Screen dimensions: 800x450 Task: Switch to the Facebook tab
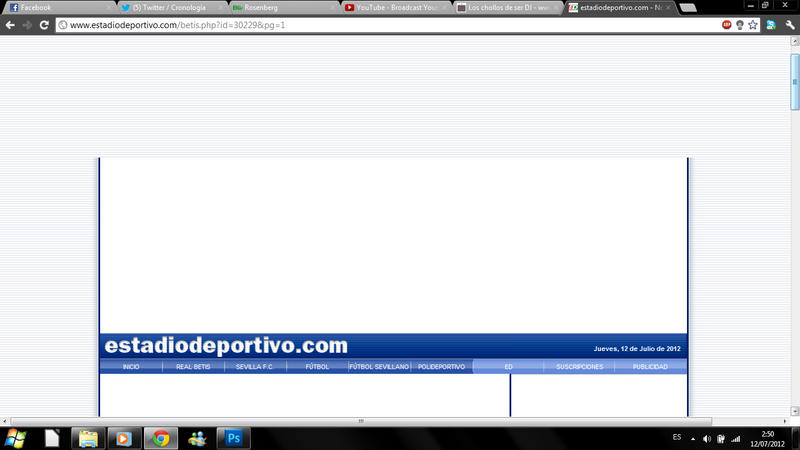[x=59, y=8]
